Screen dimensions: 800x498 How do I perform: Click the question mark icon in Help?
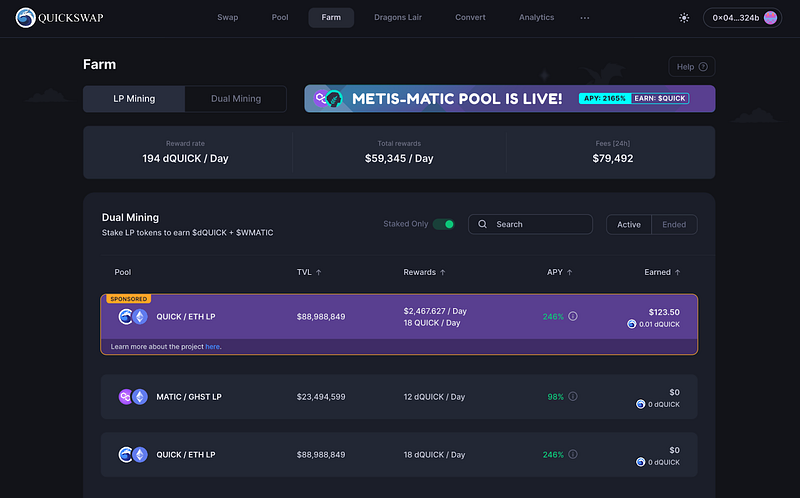tap(703, 67)
